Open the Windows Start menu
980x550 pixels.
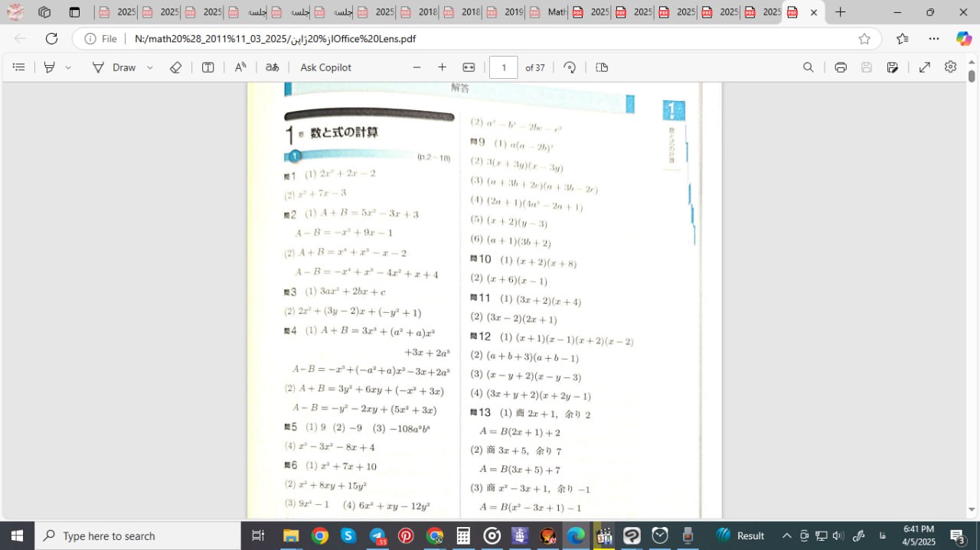pos(17,535)
